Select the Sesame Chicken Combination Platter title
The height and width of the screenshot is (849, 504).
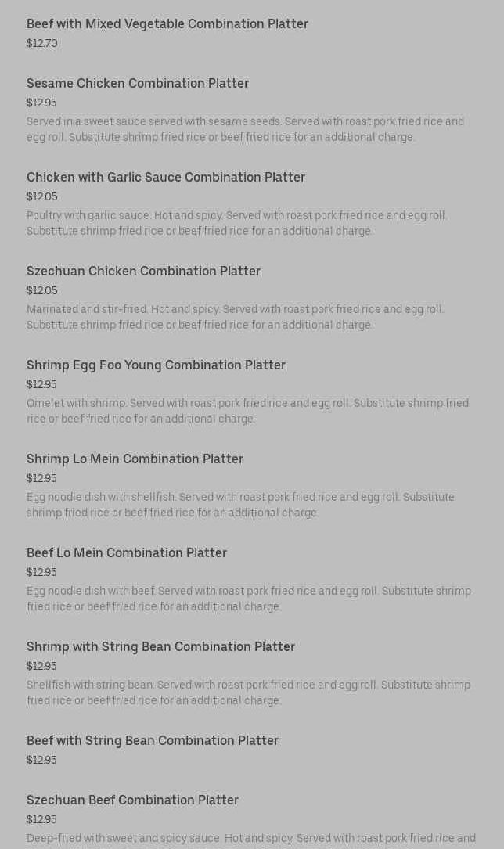(x=137, y=84)
